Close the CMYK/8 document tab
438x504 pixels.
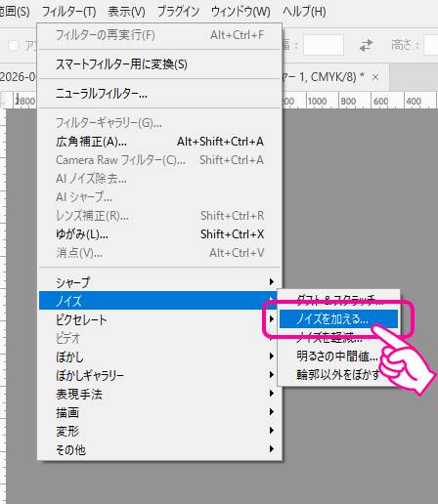point(375,77)
